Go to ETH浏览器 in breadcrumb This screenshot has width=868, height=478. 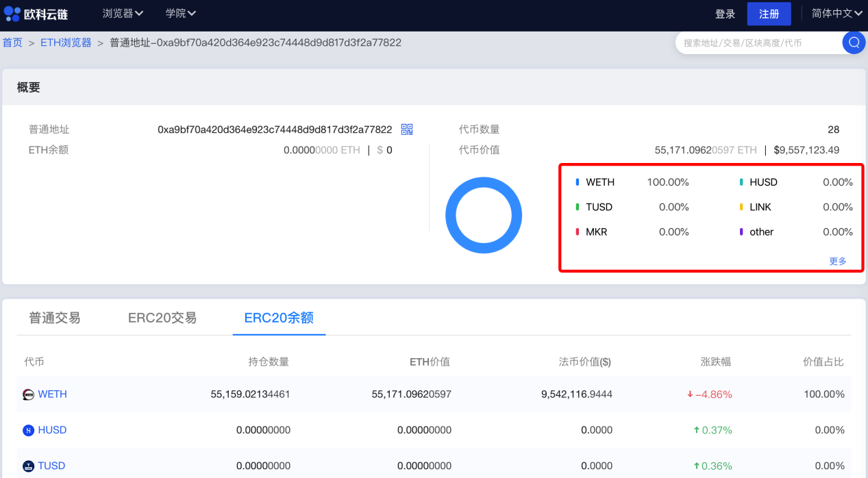click(x=66, y=42)
